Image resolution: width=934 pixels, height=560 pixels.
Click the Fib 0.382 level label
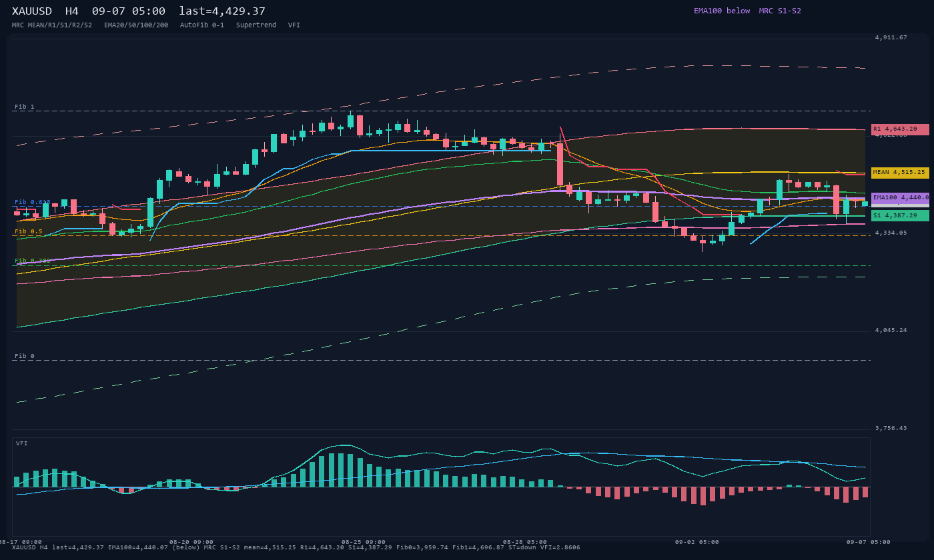click(x=33, y=261)
